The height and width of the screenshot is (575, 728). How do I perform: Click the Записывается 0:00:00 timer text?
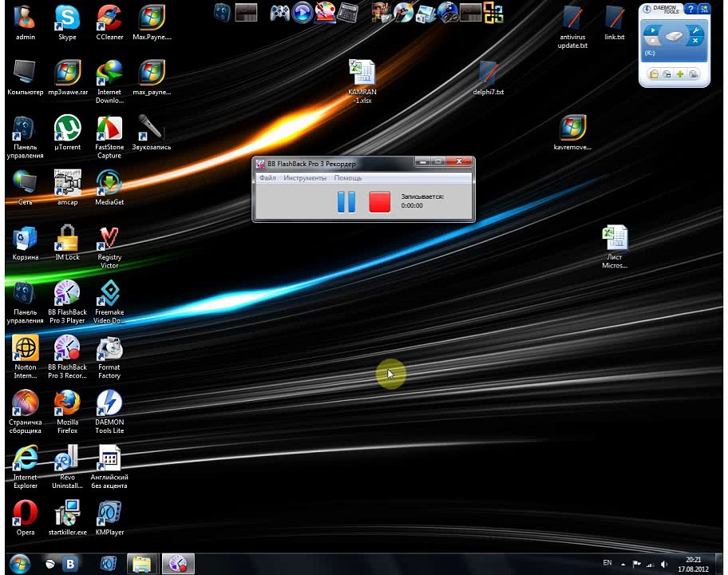[x=422, y=200]
